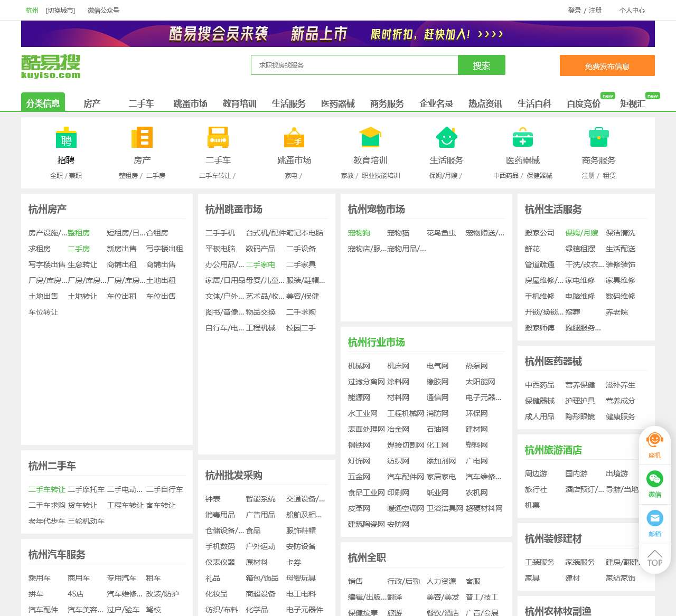Open the 医药器械 medical kit icon
The width and height of the screenshot is (676, 616).
tap(522, 138)
